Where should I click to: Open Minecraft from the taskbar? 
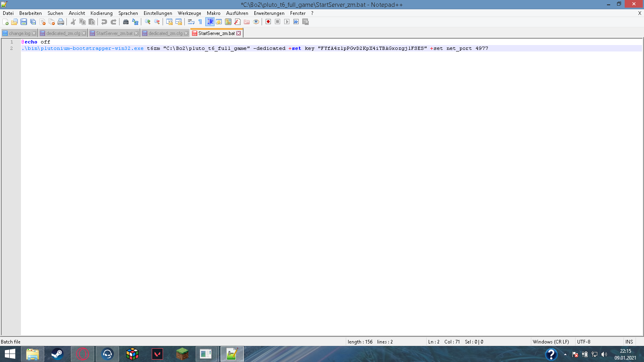click(182, 354)
